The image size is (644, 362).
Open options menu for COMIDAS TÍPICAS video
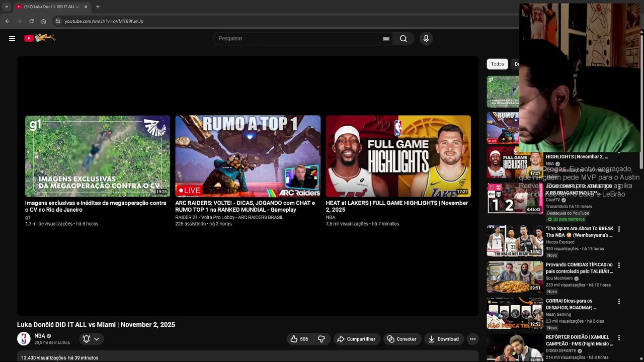tap(619, 265)
